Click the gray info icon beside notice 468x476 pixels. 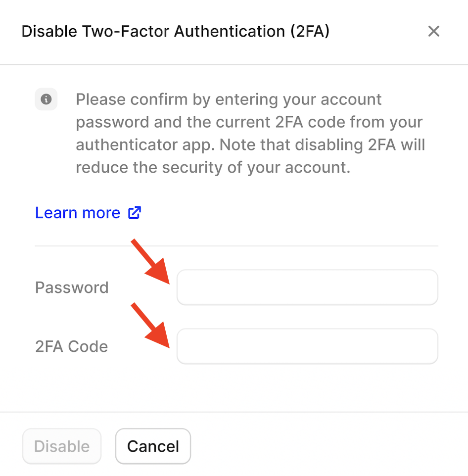coord(46,99)
